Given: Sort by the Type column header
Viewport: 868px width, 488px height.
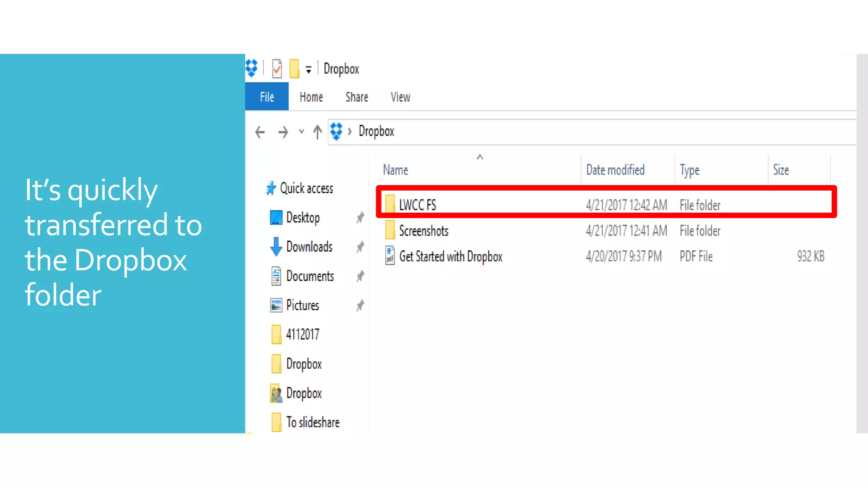Looking at the screenshot, I should tap(690, 170).
